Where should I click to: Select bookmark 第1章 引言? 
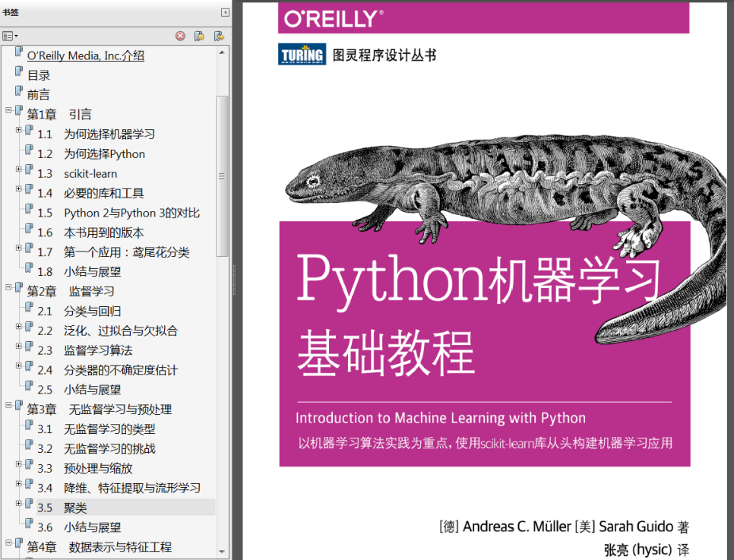coord(59,115)
